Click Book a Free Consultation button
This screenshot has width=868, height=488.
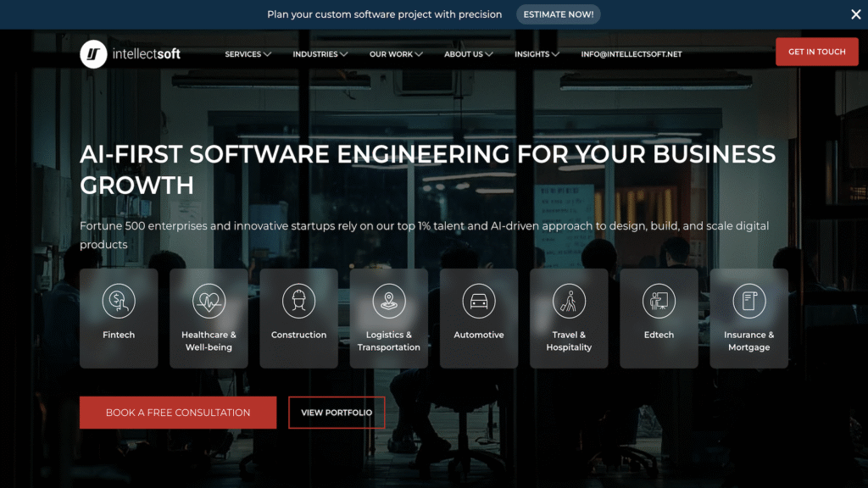click(x=178, y=413)
